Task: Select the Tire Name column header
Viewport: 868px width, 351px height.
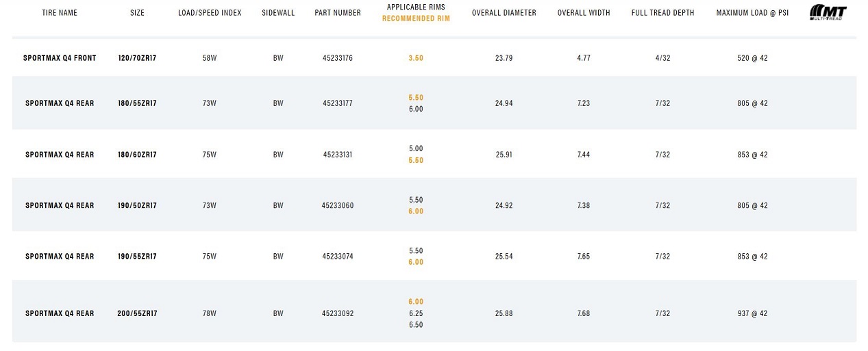Action: pyautogui.click(x=60, y=13)
